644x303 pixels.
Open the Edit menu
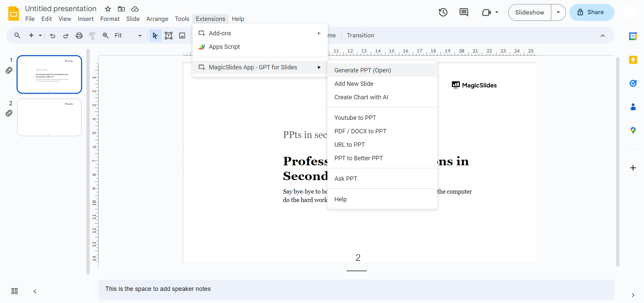point(46,19)
